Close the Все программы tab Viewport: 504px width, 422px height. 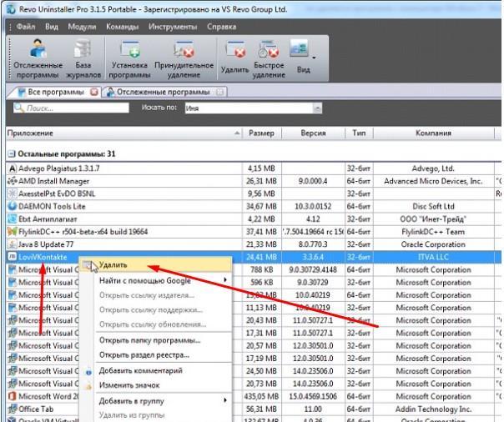tap(94, 93)
